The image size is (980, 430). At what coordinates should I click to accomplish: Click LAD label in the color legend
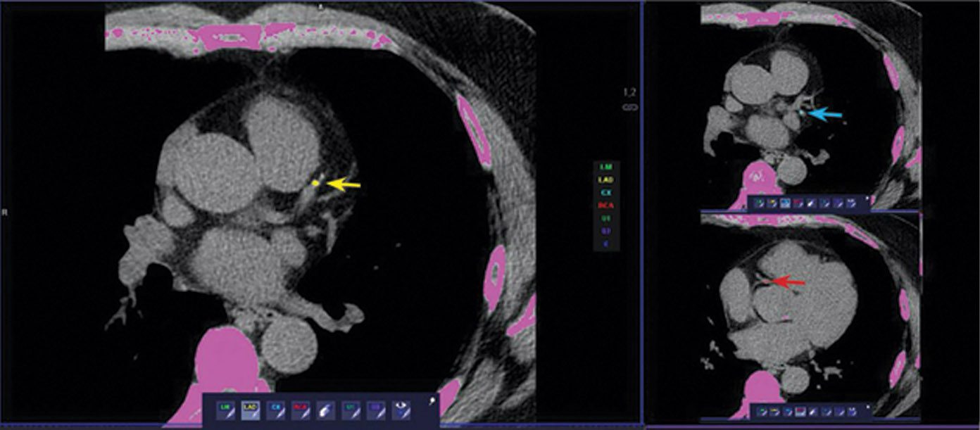605,179
